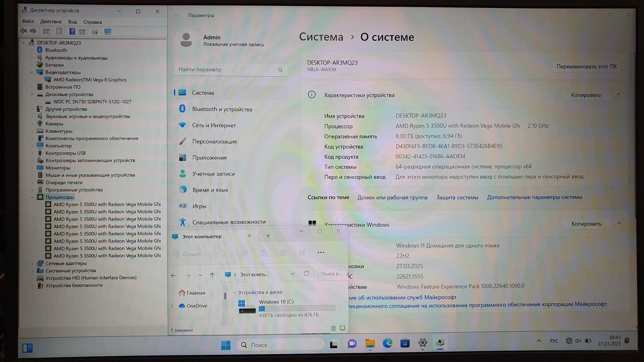Open Microsoft Edge from the taskbar
The height and width of the screenshot is (362, 644).
387,343
